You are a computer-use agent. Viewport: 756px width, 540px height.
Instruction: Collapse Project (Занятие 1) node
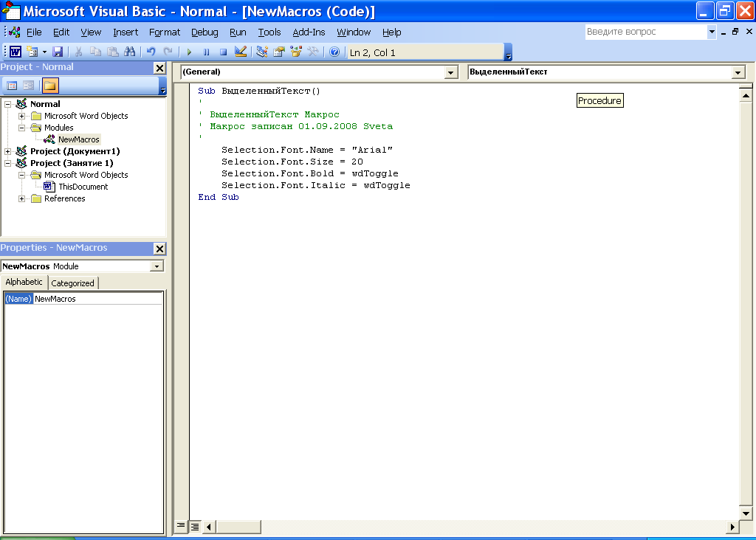coord(7,163)
